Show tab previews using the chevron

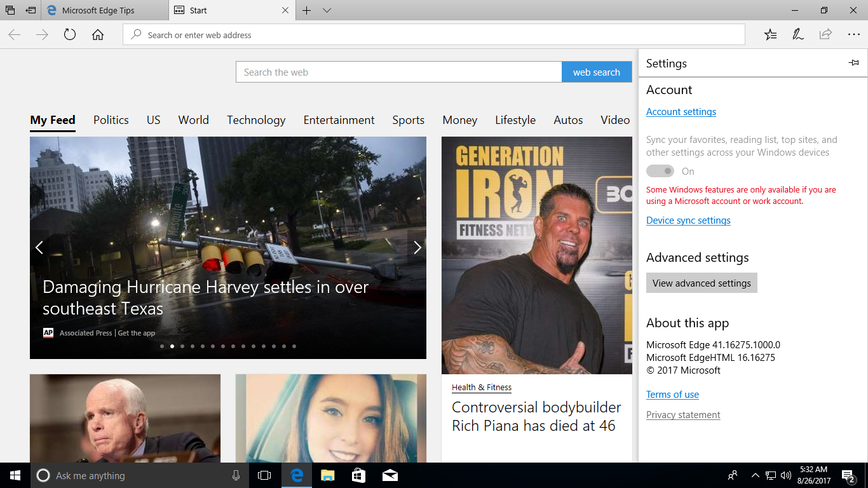[x=327, y=10]
